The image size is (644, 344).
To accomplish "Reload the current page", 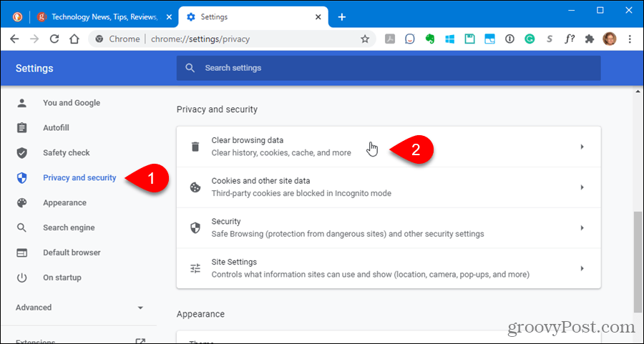I will click(x=54, y=39).
